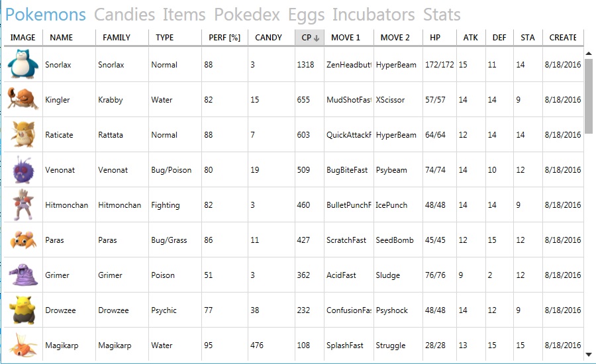
Task: Sort by the ATK column header
Action: click(x=471, y=38)
